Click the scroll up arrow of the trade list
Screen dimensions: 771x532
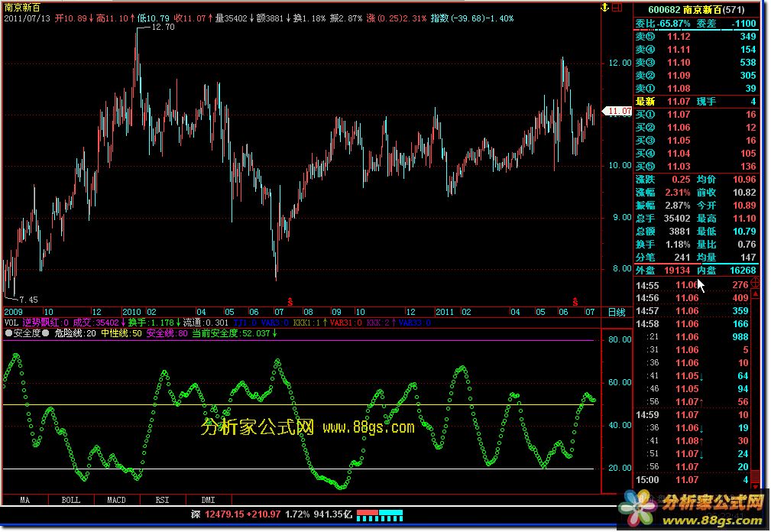click(756, 292)
